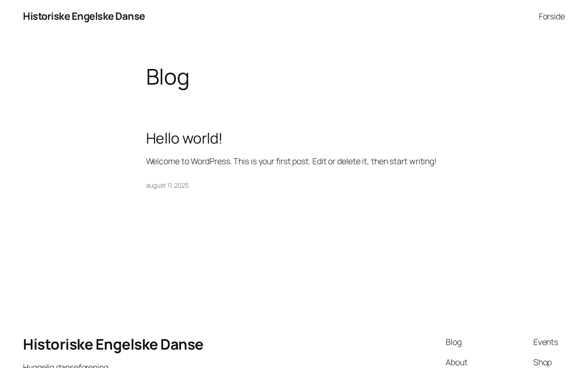
Task: Open the Blog link in the footer
Action: [453, 342]
